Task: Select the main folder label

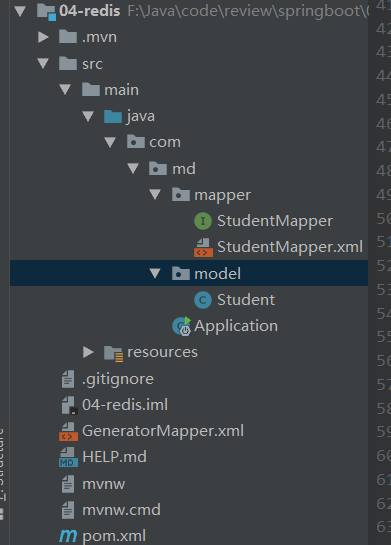Action: coord(121,90)
